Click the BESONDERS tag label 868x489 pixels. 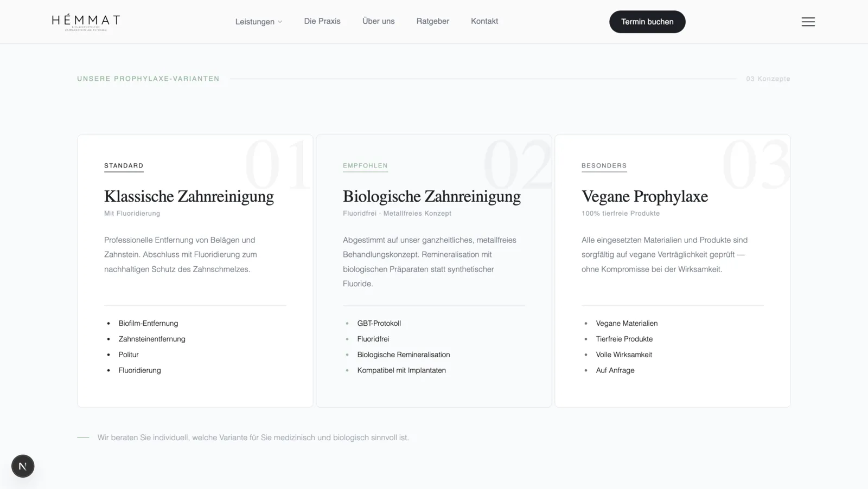tap(604, 166)
